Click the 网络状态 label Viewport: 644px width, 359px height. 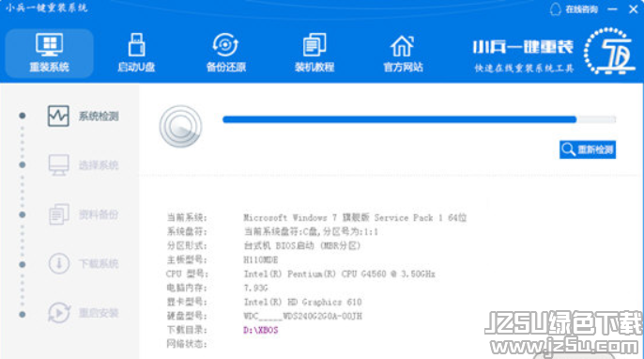click(x=187, y=344)
